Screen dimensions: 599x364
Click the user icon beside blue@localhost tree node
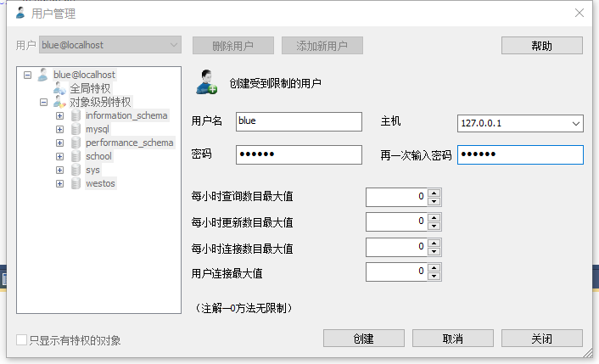(x=42, y=75)
